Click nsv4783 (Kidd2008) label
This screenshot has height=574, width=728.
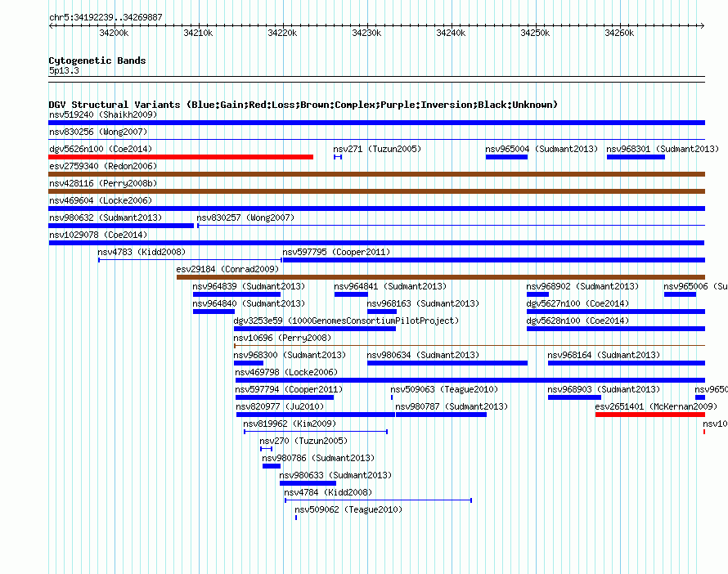(142, 252)
